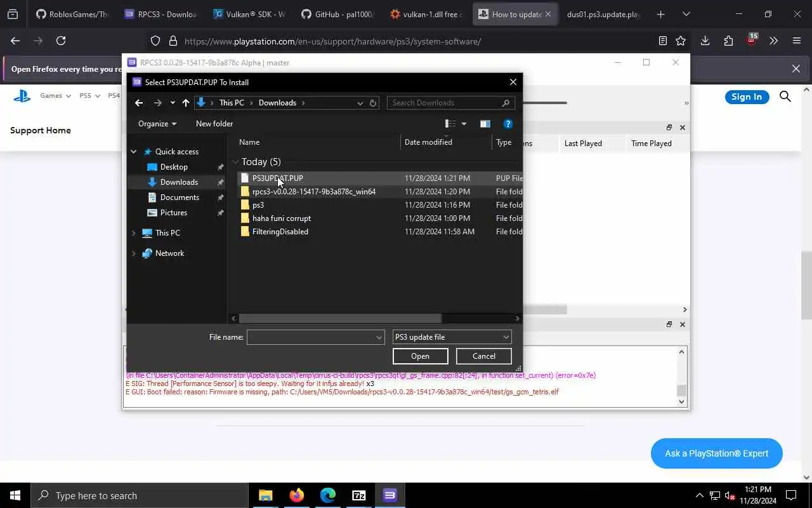Open recent locations dropdown in dialog
The height and width of the screenshot is (508, 812).
point(173,103)
